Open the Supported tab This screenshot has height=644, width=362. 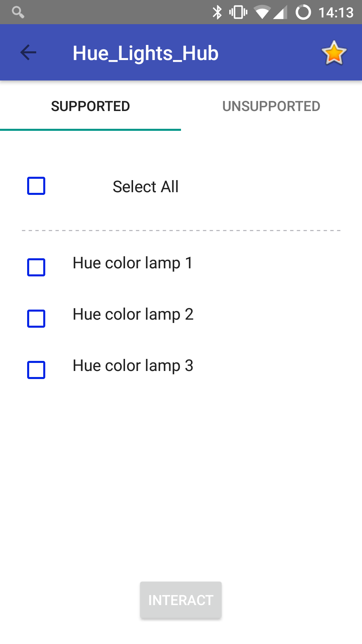(x=90, y=106)
